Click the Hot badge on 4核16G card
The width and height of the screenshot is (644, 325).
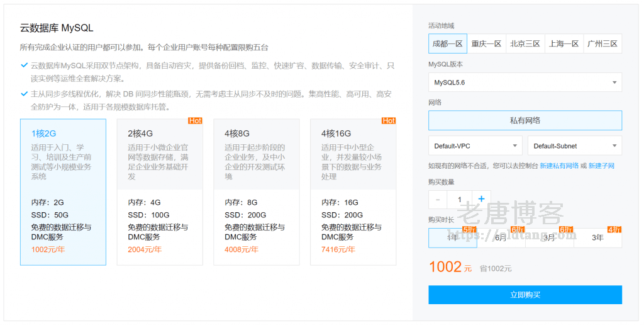389,120
